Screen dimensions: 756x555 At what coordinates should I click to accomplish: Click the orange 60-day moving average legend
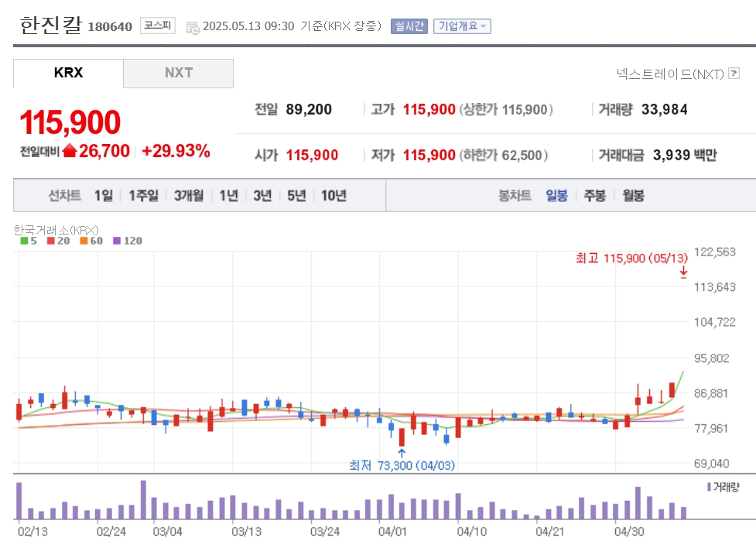tap(91, 241)
